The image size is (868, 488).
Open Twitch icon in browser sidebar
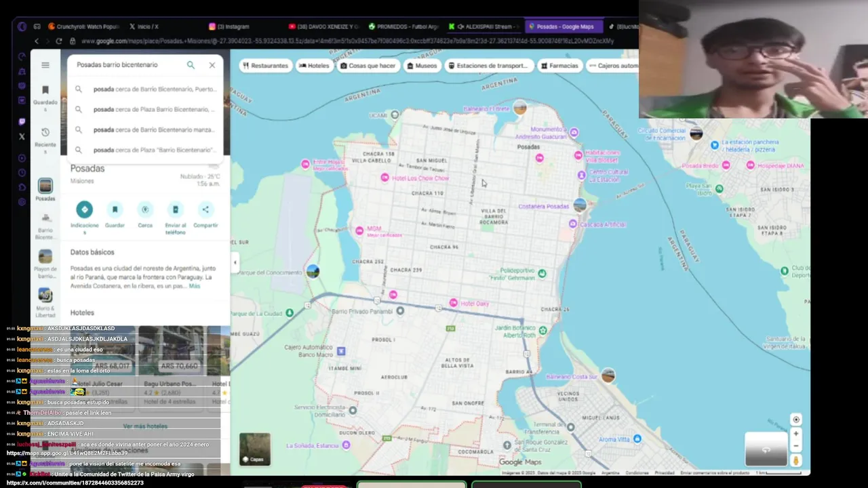(22, 122)
